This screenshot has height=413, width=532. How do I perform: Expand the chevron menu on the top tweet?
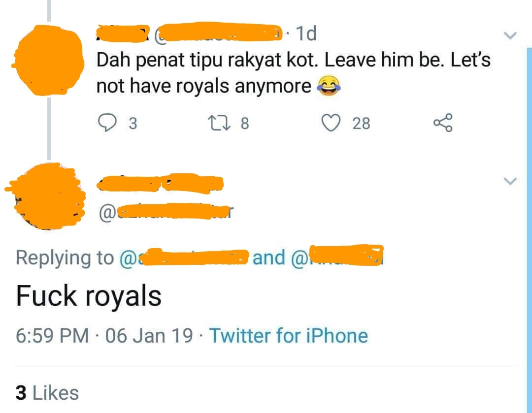pos(510,35)
